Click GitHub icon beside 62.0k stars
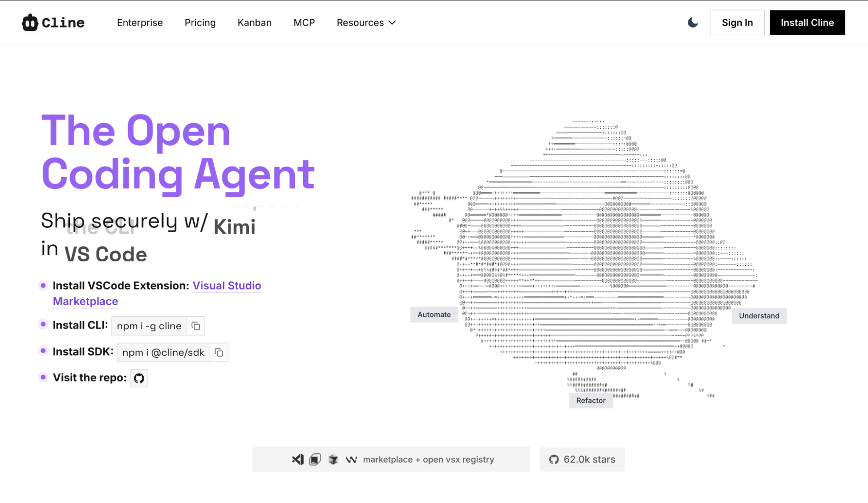Screen dimensions: 868x503 554,459
